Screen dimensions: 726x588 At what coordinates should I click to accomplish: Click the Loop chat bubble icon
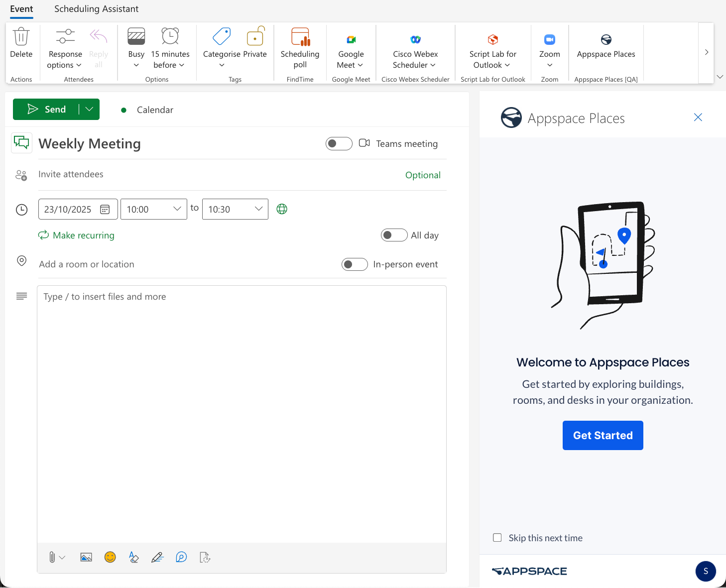click(x=181, y=557)
